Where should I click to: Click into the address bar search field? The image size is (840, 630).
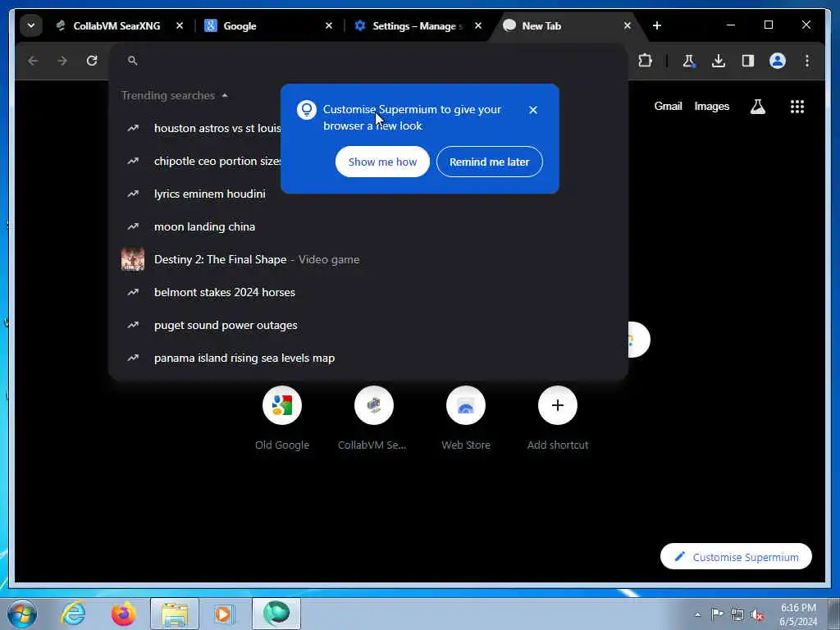tap(368, 61)
